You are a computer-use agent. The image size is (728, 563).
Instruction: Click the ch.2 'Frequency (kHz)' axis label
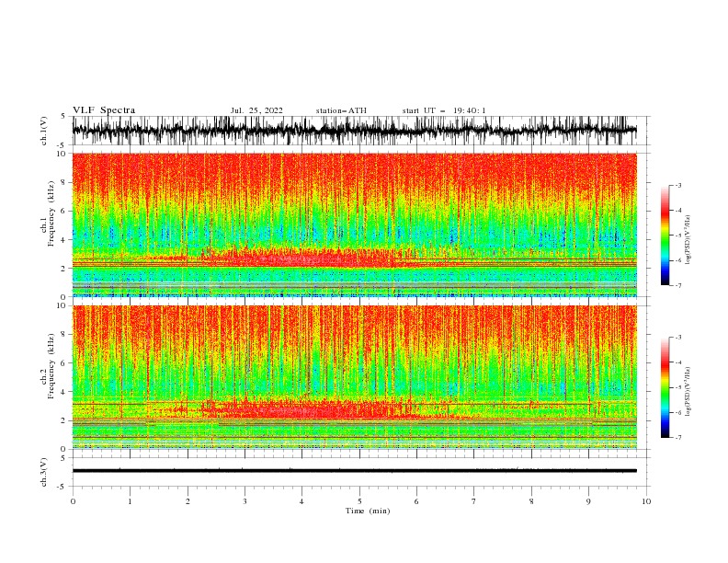click(51, 365)
